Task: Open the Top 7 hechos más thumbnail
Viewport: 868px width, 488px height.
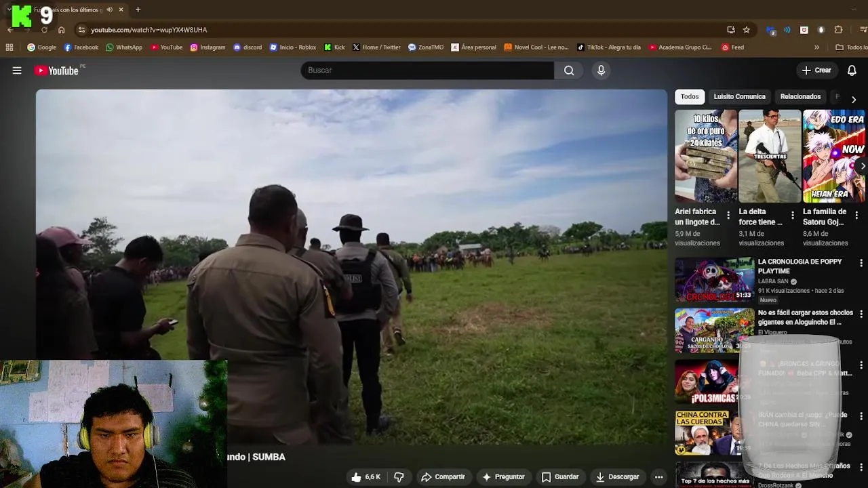Action: (714, 474)
